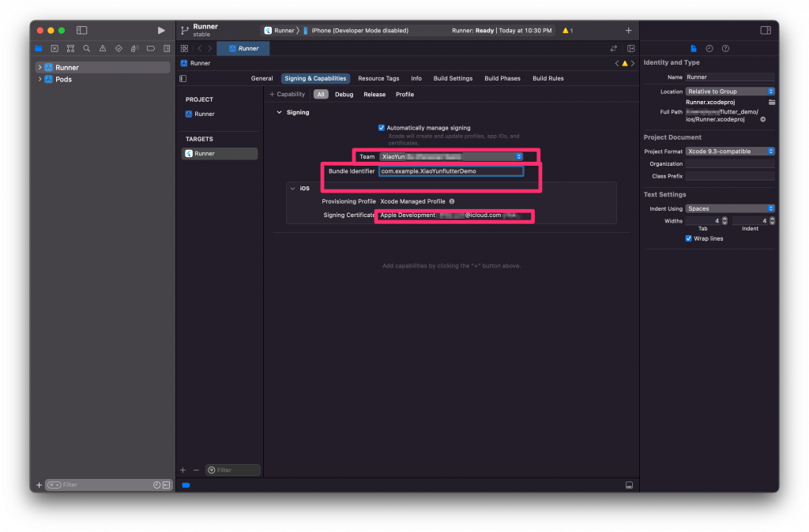Click the editor options swap icon
Viewport: 809px width, 532px height.
(x=613, y=48)
